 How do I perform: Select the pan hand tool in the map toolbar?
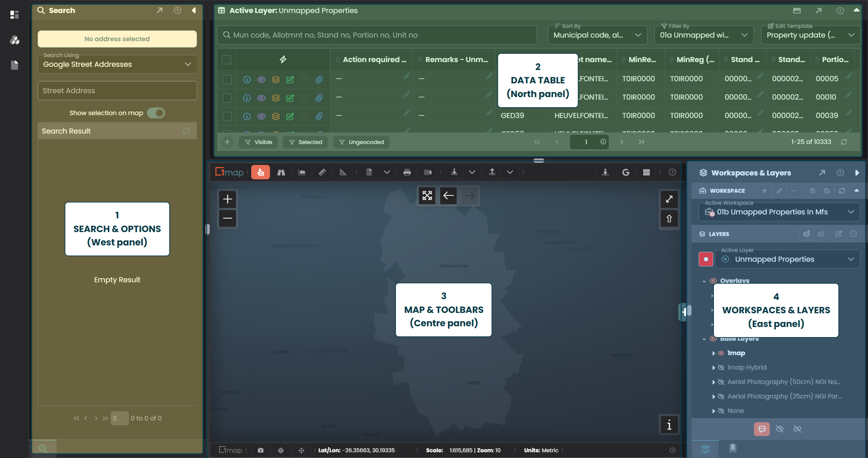click(x=260, y=173)
